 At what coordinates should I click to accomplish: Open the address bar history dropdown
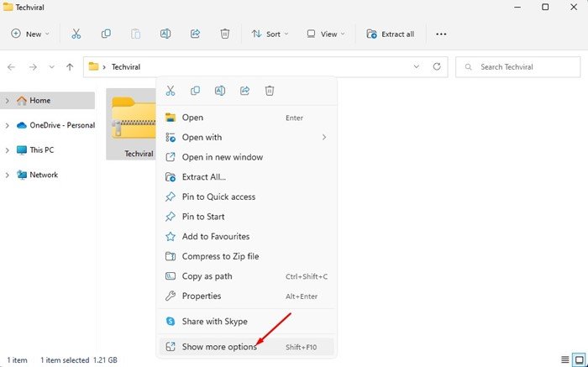click(x=417, y=66)
